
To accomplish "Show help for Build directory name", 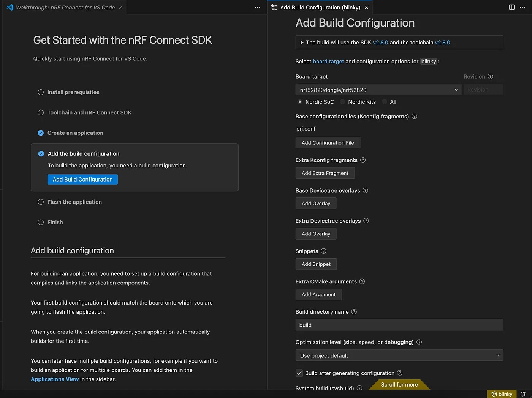I will pos(354,312).
